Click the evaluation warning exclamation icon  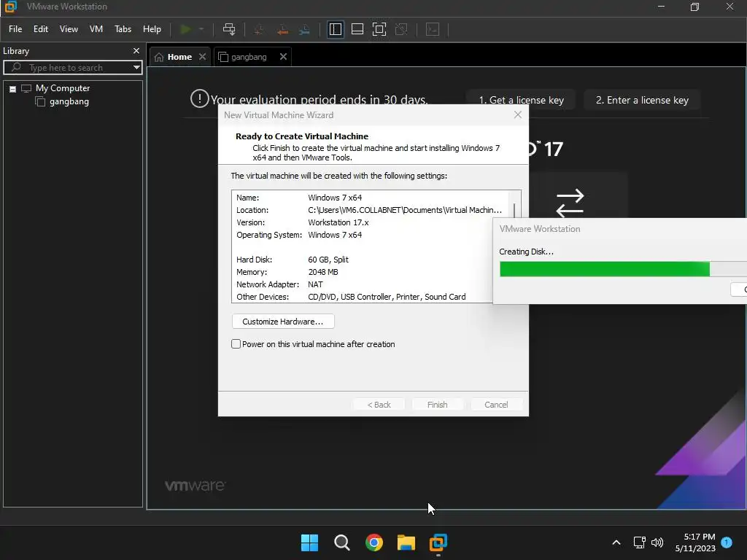point(200,98)
